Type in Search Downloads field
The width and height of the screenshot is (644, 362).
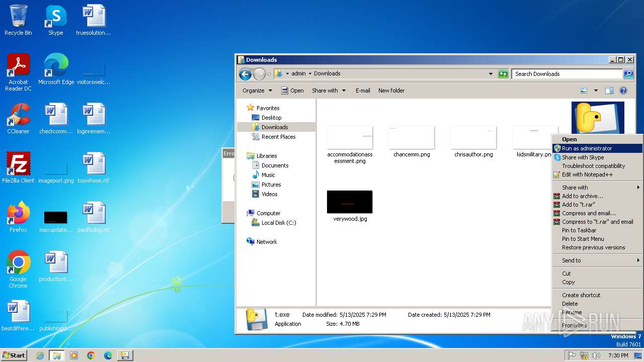[567, 74]
